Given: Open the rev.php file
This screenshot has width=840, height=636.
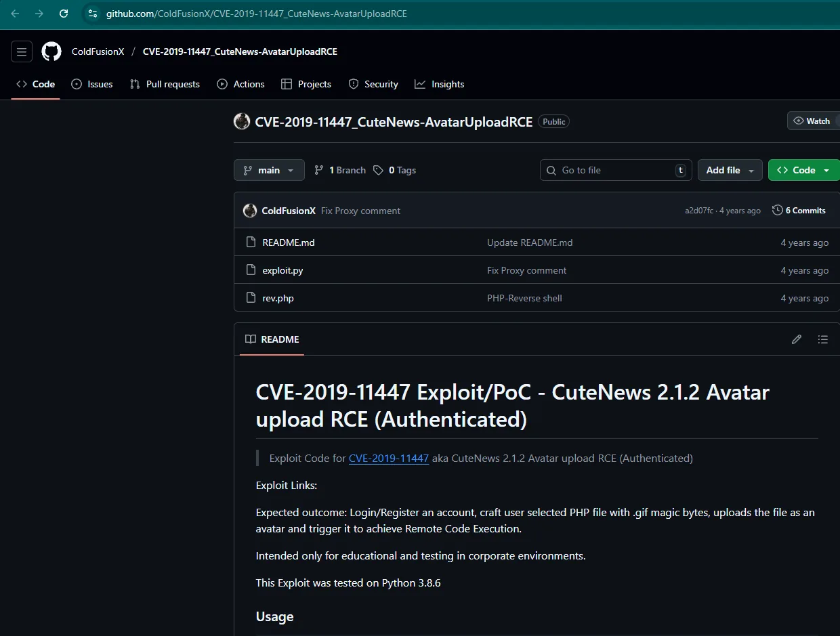Looking at the screenshot, I should [278, 298].
